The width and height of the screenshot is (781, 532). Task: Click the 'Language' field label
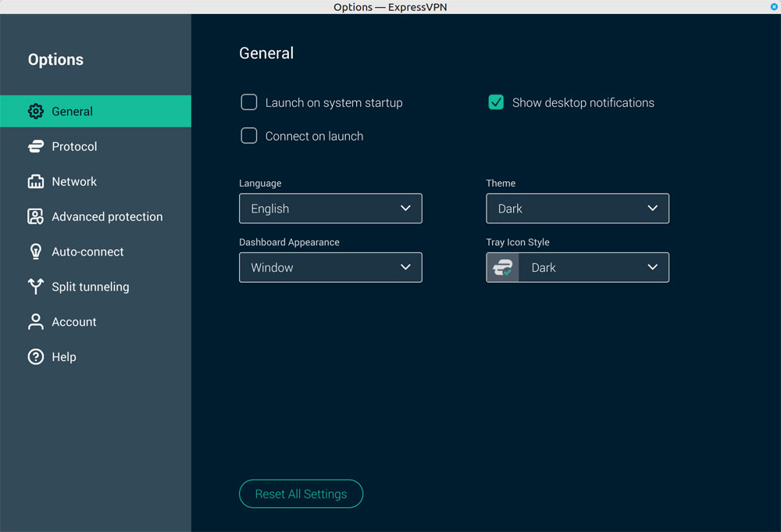point(260,184)
